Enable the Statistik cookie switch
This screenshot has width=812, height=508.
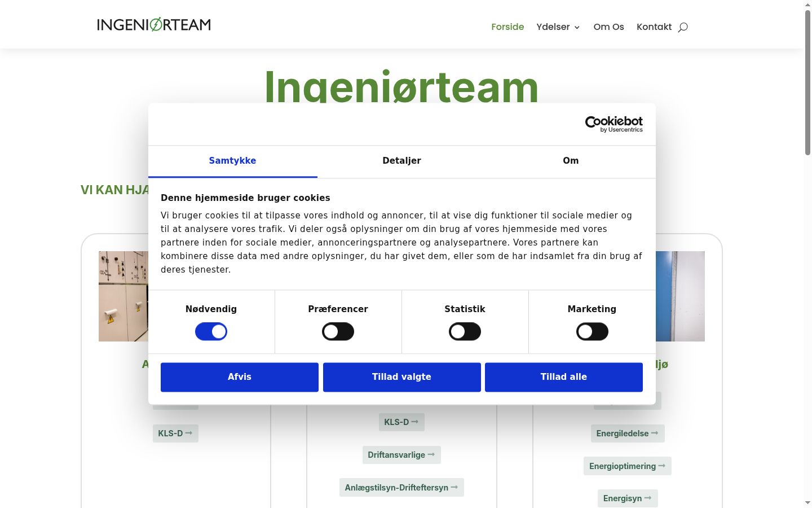(x=465, y=331)
